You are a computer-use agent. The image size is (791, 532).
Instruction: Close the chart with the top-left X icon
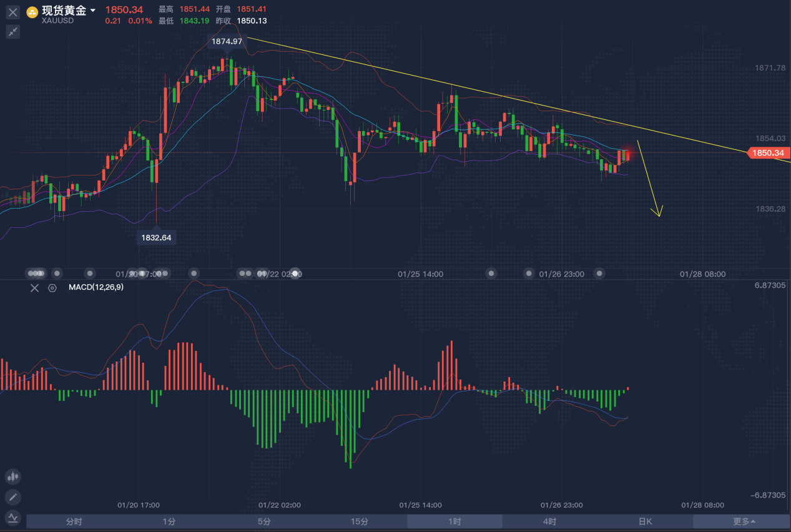(13, 12)
